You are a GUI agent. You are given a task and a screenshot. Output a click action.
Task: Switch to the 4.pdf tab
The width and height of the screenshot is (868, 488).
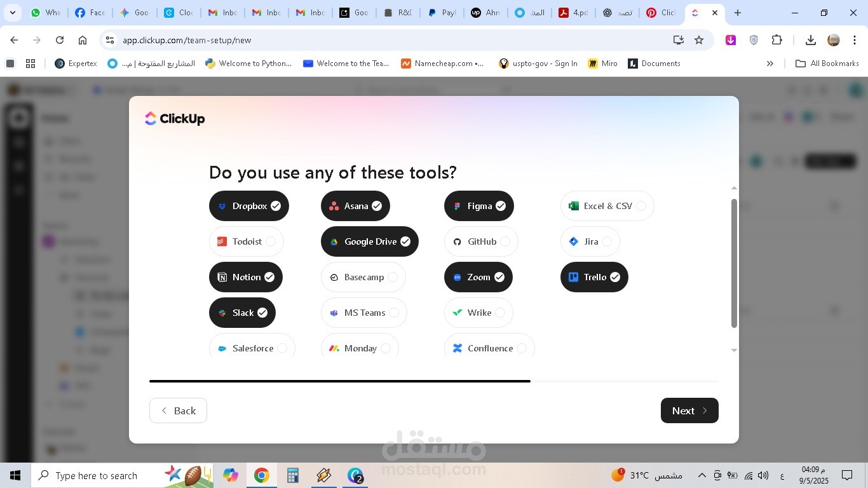[574, 13]
